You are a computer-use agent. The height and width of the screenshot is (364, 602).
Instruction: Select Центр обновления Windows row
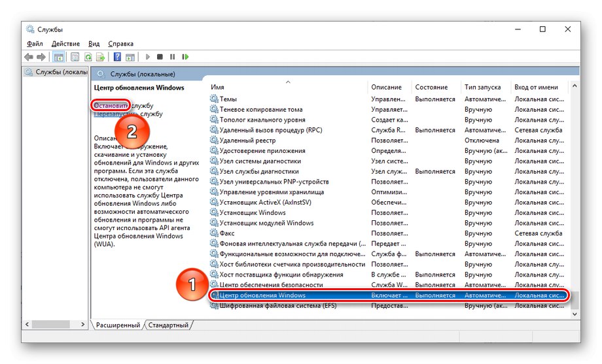pyautogui.click(x=389, y=295)
